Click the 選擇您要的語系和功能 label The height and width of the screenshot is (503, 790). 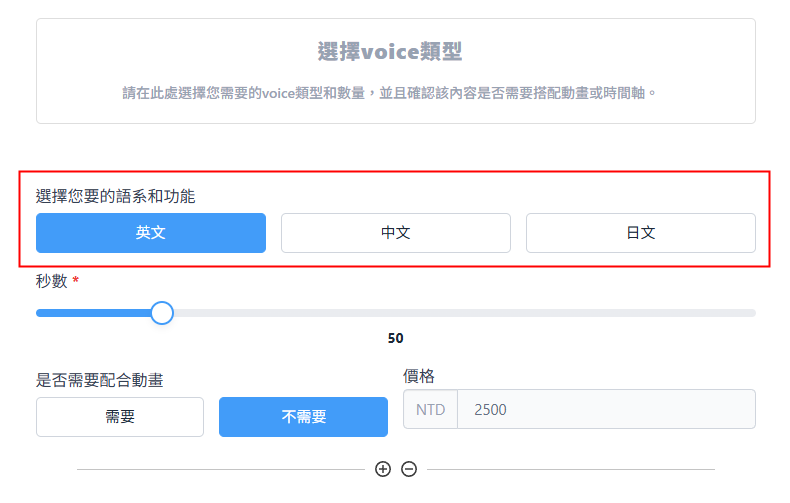point(115,196)
